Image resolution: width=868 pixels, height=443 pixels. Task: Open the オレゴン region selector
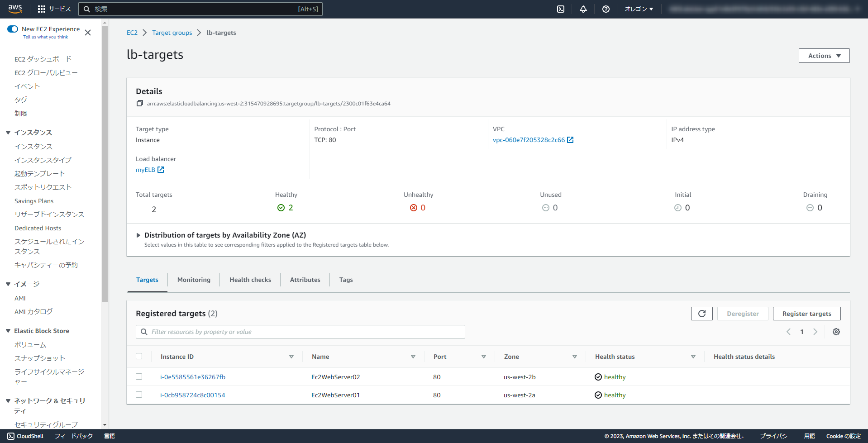(x=638, y=9)
